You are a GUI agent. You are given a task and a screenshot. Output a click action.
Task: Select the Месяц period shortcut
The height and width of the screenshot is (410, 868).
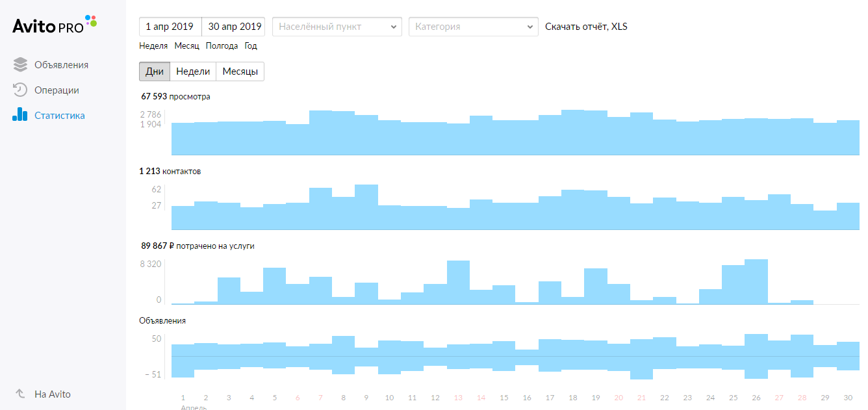[x=187, y=46]
